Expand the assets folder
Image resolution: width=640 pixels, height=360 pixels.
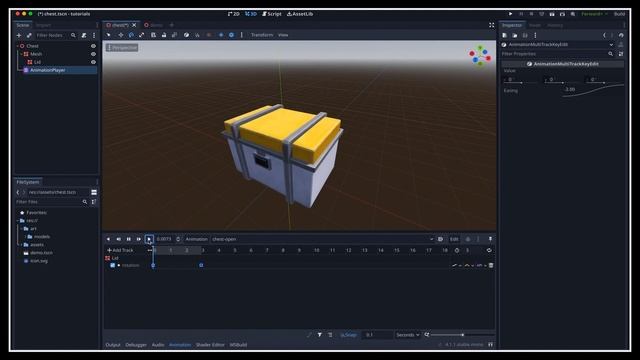tap(21, 245)
